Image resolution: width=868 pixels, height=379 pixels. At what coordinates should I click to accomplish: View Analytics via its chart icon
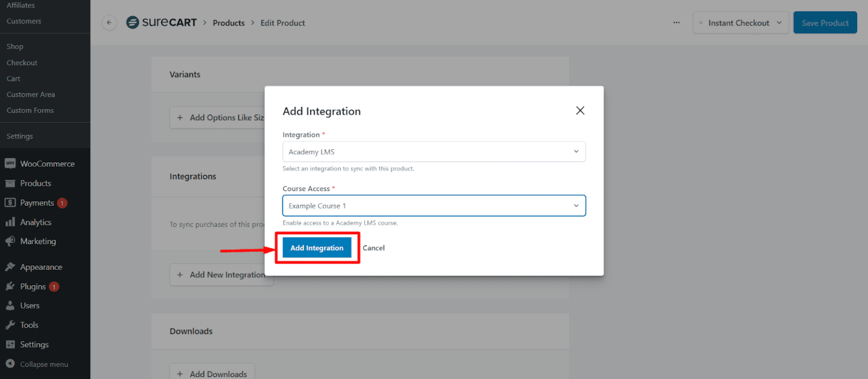click(10, 222)
